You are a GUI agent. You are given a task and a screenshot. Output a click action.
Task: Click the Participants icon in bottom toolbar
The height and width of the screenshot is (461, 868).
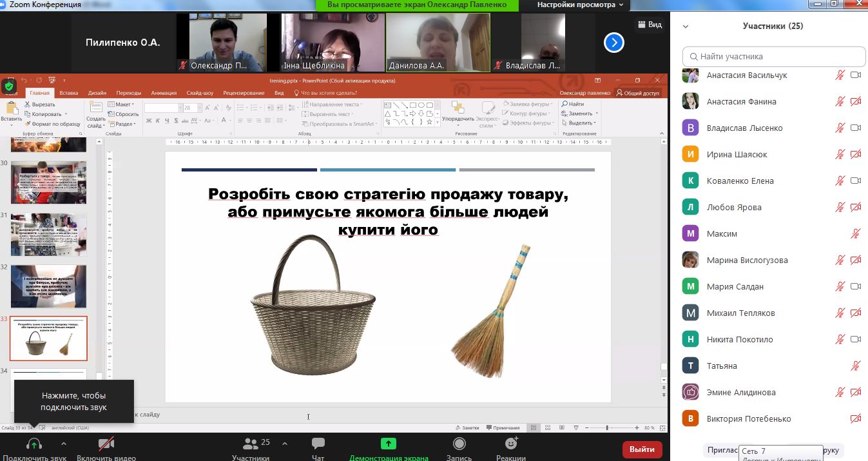point(250,444)
